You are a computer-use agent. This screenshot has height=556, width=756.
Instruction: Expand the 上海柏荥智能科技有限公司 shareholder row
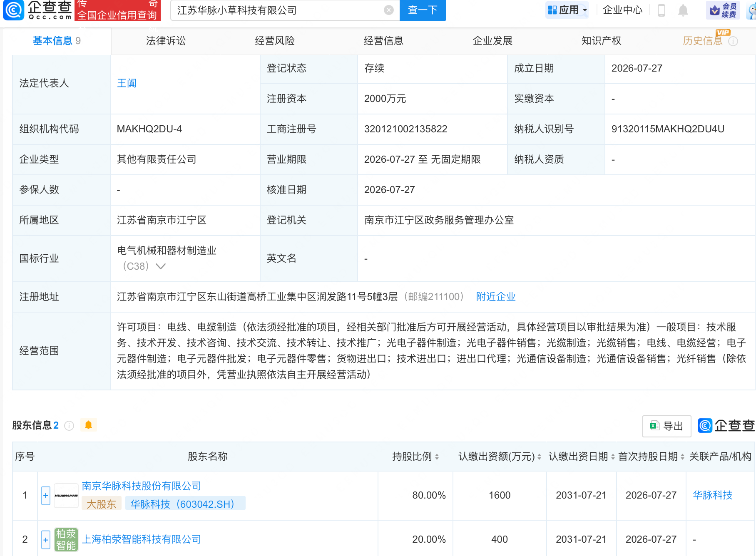[x=46, y=539]
